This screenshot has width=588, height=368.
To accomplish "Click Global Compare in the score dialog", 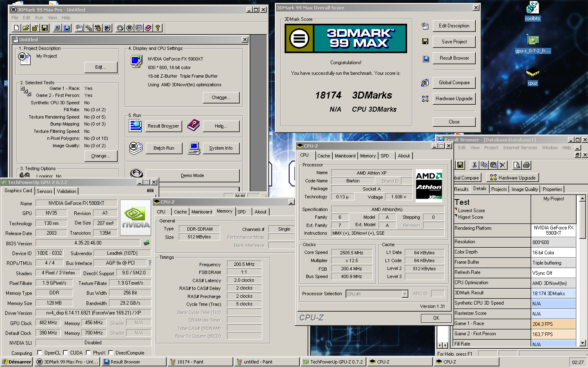I will (x=454, y=83).
